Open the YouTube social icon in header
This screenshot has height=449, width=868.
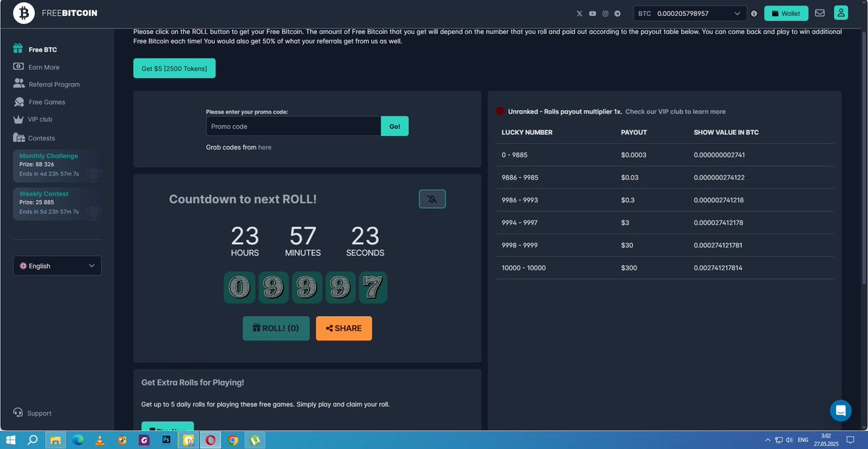coord(592,13)
